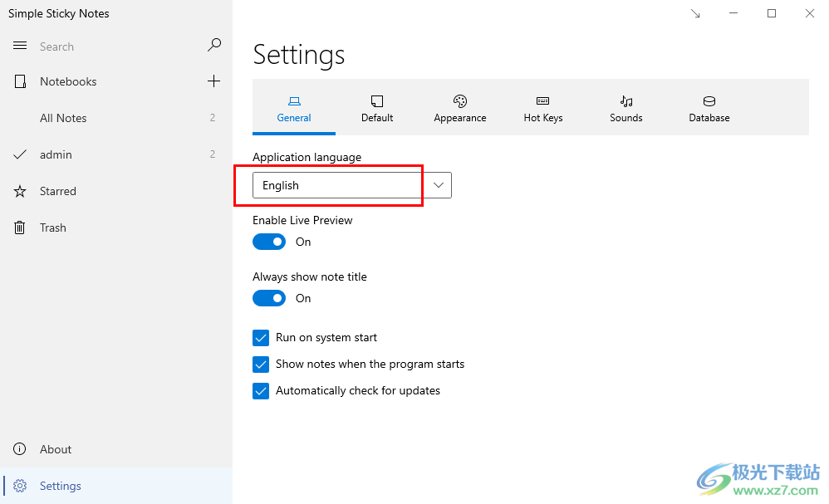Screen dimensions: 829x504
Task: Expand the Application language dropdown arrow
Action: [439, 185]
